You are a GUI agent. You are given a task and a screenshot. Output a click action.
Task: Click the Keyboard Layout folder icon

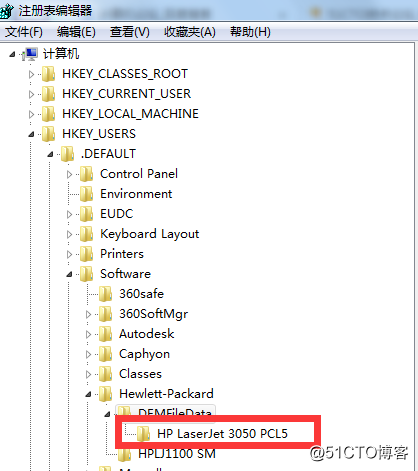point(87,234)
